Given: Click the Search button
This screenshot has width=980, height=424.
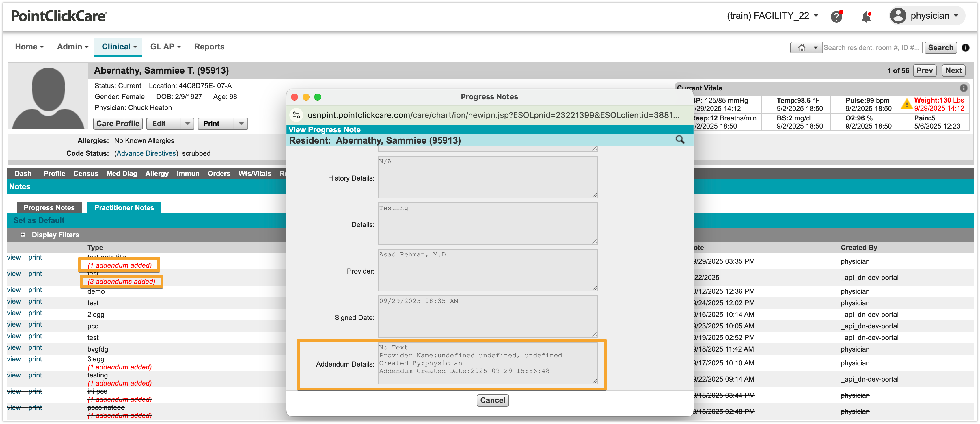Looking at the screenshot, I should point(940,48).
